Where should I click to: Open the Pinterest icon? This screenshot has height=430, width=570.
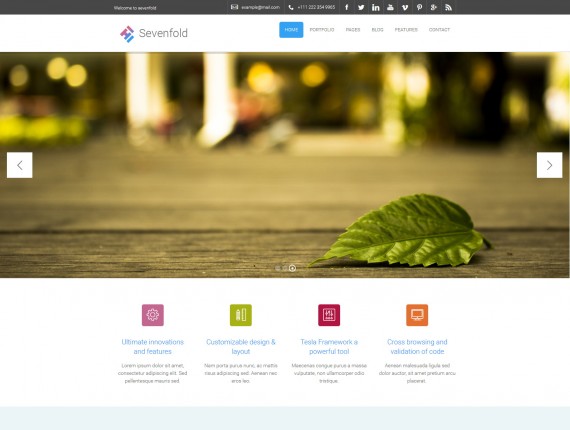point(419,7)
